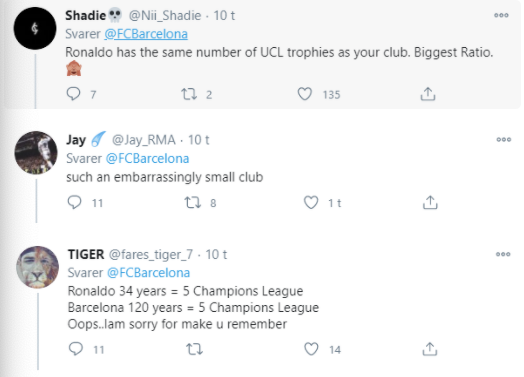The height and width of the screenshot is (377, 524).
Task: Open more options on Jay's tweet
Action: pos(504,139)
